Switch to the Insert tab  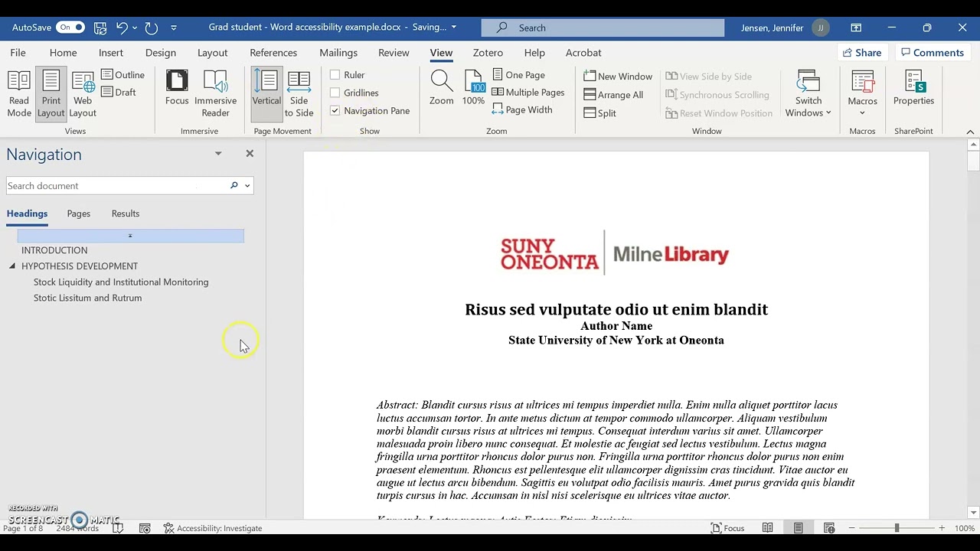pyautogui.click(x=111, y=53)
